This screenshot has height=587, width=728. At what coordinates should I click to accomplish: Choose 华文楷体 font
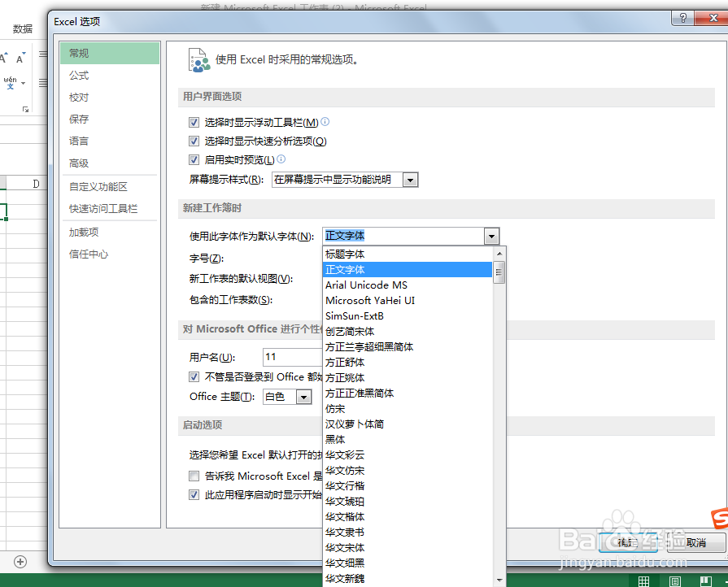(408, 516)
